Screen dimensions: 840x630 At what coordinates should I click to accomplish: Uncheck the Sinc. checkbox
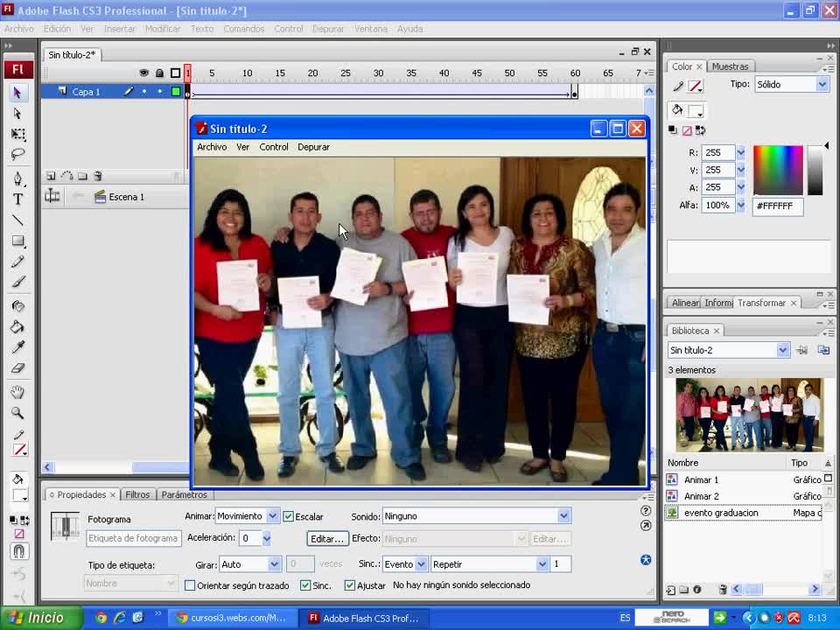(x=305, y=585)
